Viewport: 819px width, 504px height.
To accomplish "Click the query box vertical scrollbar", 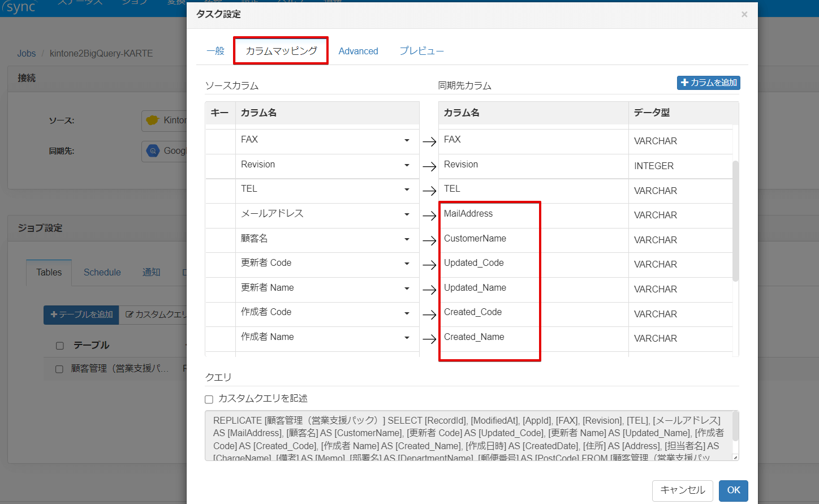I will 735,426.
